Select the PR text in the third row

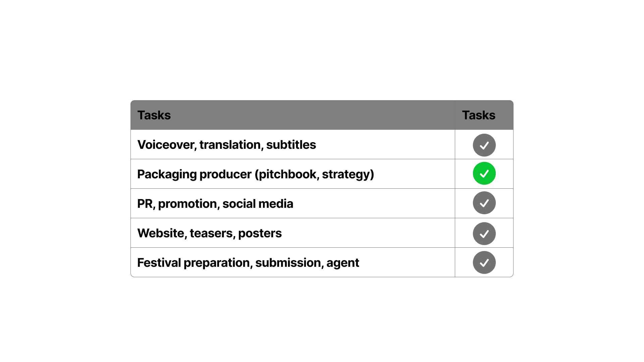[145, 204]
